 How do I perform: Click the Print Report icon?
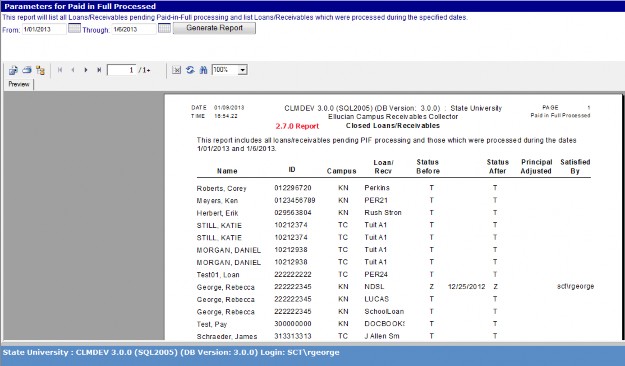pos(27,70)
